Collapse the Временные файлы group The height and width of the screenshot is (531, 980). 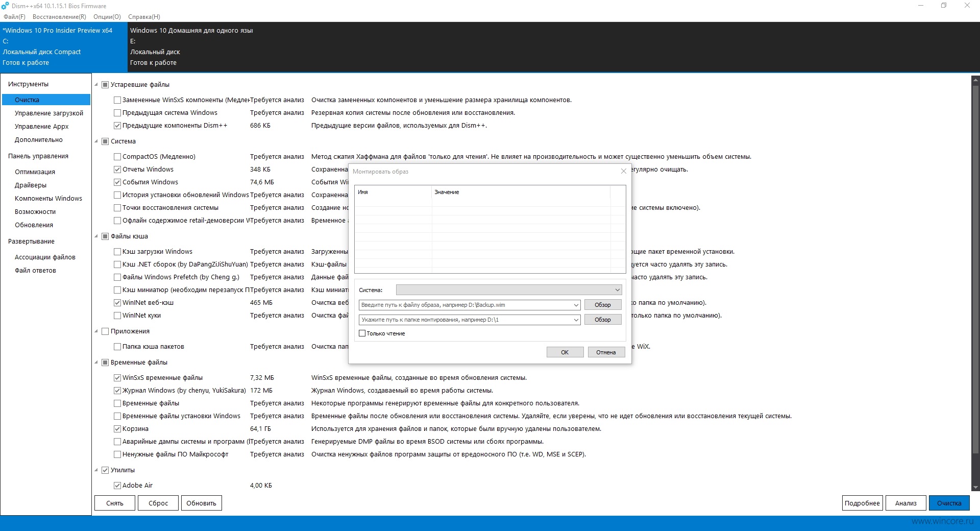[96, 363]
